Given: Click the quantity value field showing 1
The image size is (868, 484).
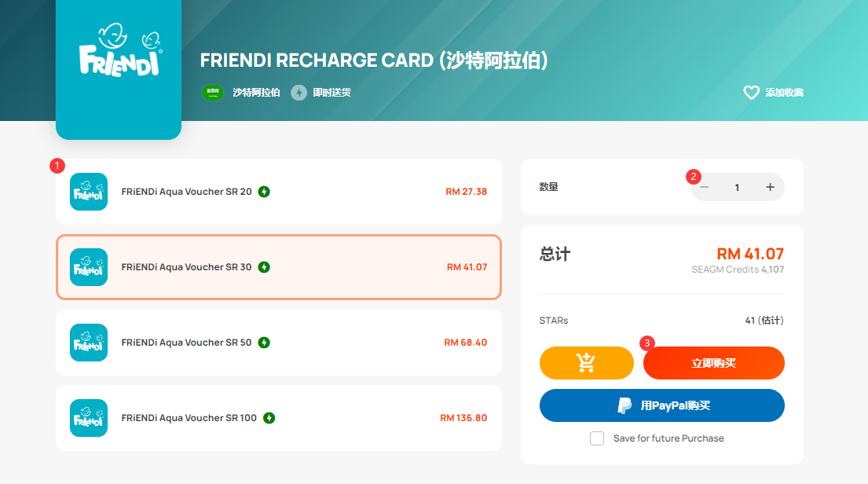Looking at the screenshot, I should [x=737, y=187].
